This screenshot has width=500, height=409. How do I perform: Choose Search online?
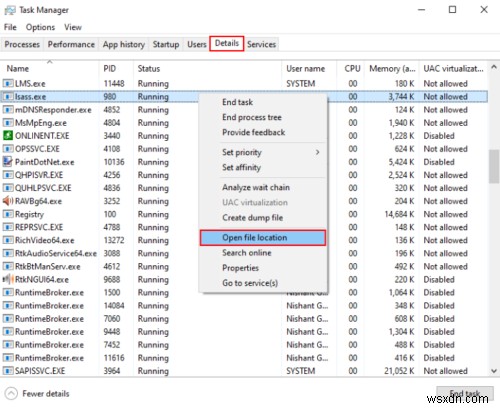[x=263, y=253]
